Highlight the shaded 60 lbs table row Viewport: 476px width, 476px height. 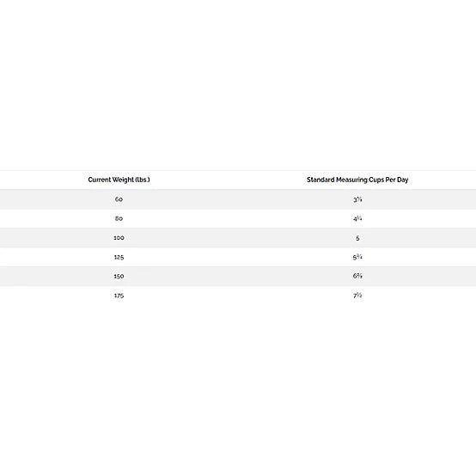[238, 199]
